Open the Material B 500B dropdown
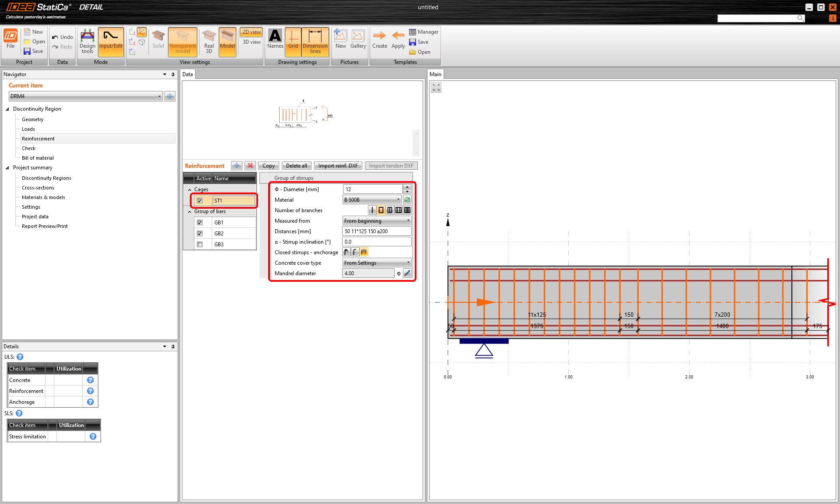840x504 pixels. [371, 200]
